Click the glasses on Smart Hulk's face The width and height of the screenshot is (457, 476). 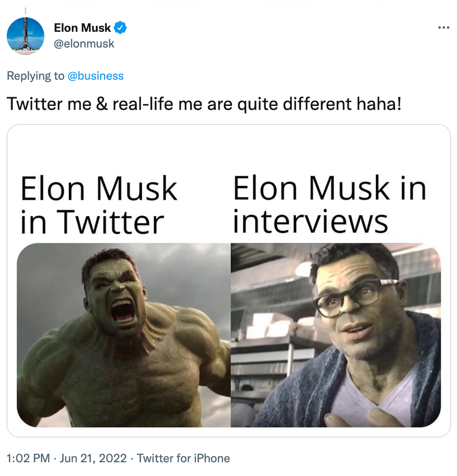point(350,297)
